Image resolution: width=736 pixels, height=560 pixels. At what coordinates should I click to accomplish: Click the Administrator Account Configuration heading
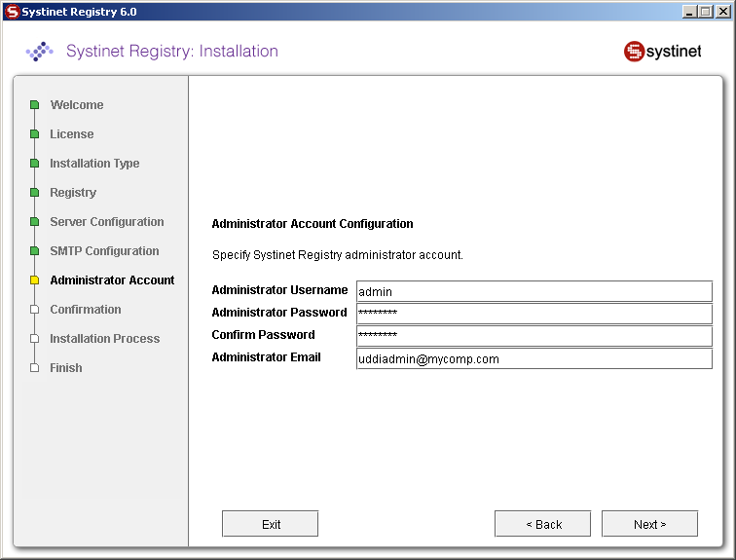tap(313, 224)
